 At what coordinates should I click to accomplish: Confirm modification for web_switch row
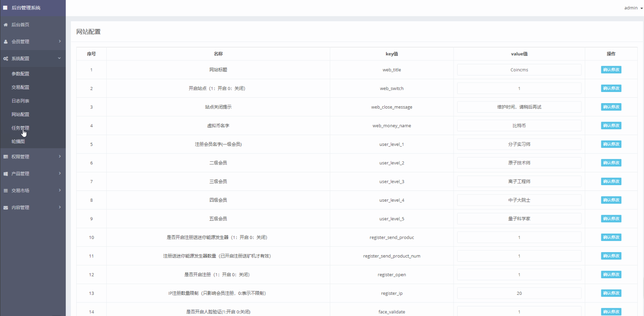tap(611, 88)
